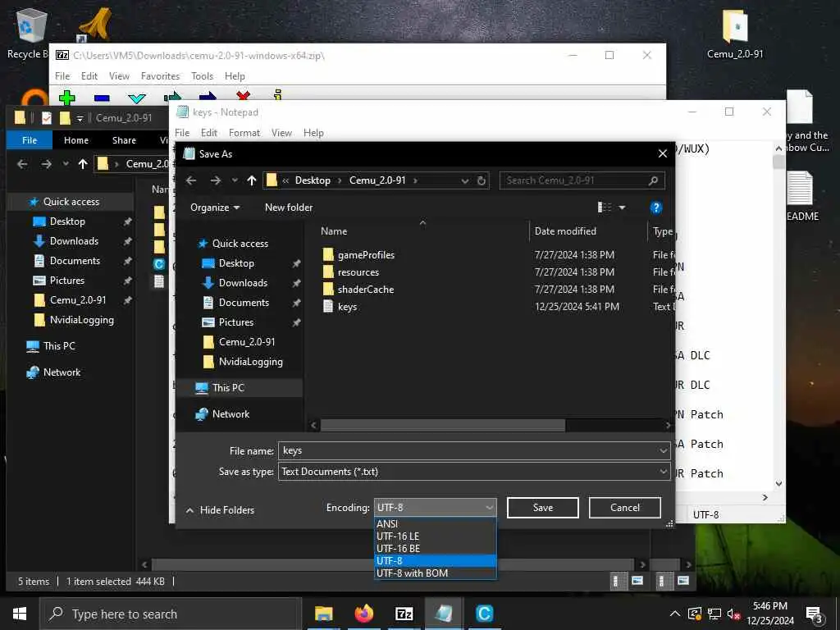Click the Test checkmark icon in 7-Zip
The height and width of the screenshot is (630, 840).
137,98
